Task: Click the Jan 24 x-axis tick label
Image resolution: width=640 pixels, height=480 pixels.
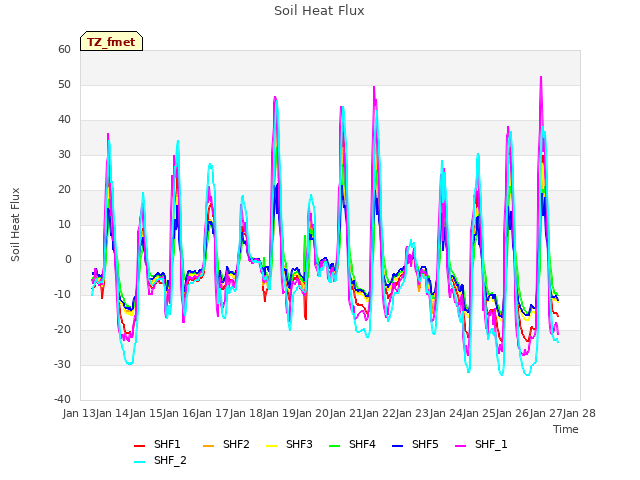Action: [446, 413]
